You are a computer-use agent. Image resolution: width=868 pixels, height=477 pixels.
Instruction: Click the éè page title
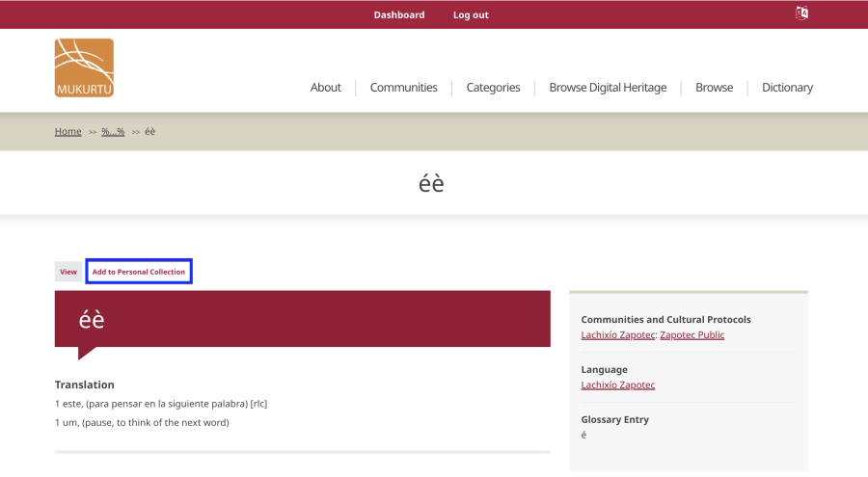[x=431, y=183]
